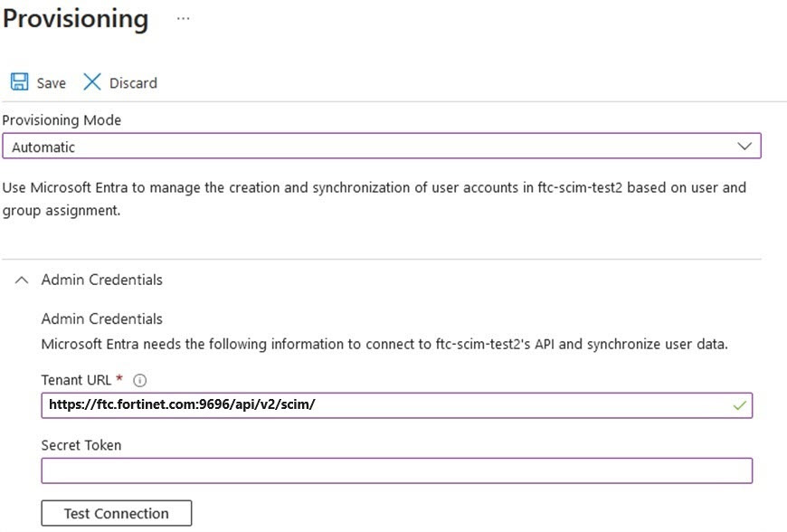This screenshot has height=532, width=787.
Task: Click the Test Connection button
Action: point(117,513)
